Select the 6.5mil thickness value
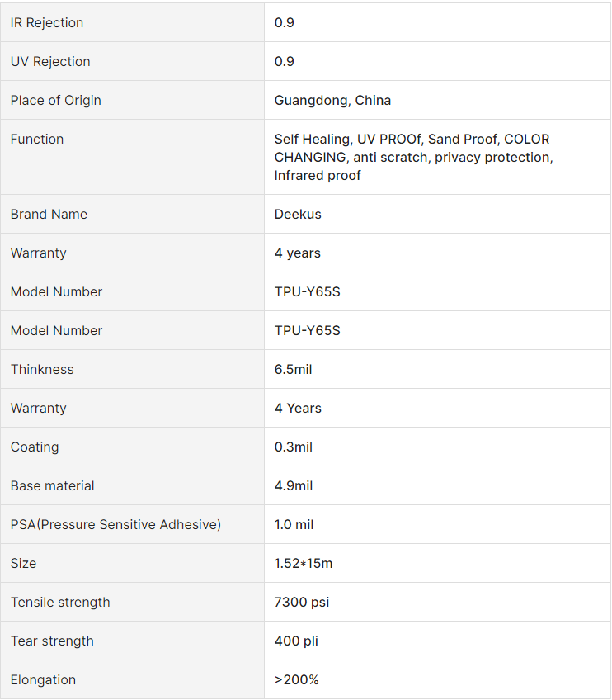 [x=293, y=370]
